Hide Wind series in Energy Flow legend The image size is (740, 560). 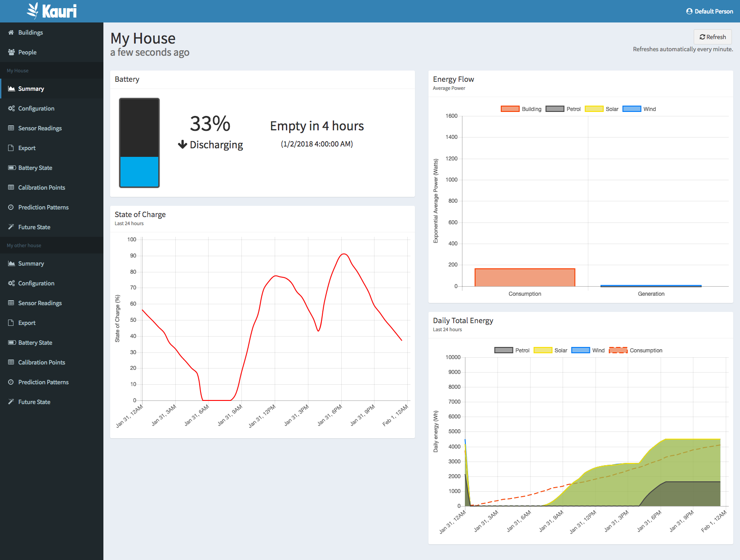(x=639, y=109)
